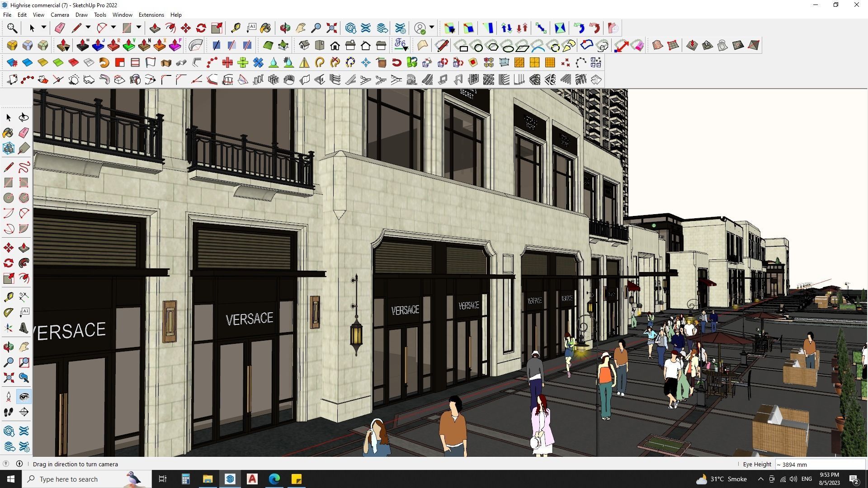Select the Rotated Rectangle tool

pos(24,183)
